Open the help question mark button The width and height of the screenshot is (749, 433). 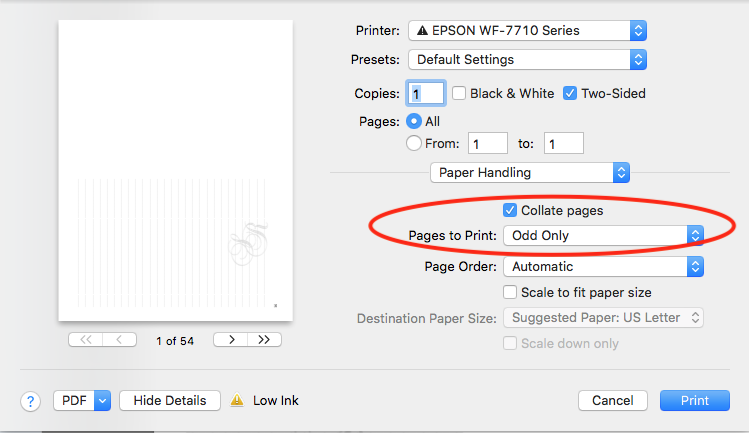30,401
